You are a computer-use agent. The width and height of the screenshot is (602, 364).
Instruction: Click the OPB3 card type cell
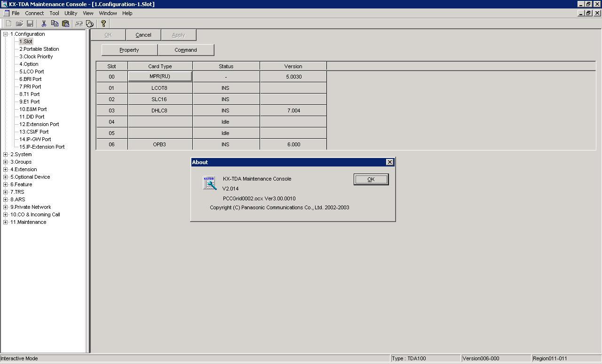(x=160, y=144)
